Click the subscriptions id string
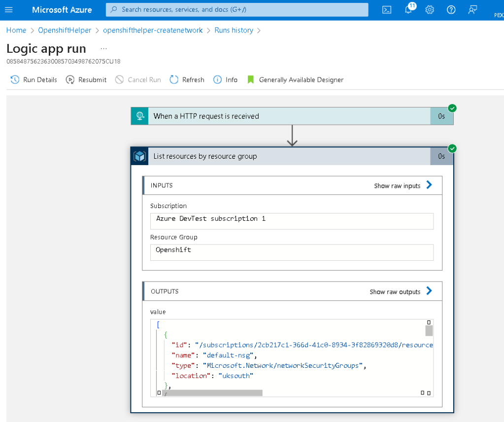 point(314,345)
